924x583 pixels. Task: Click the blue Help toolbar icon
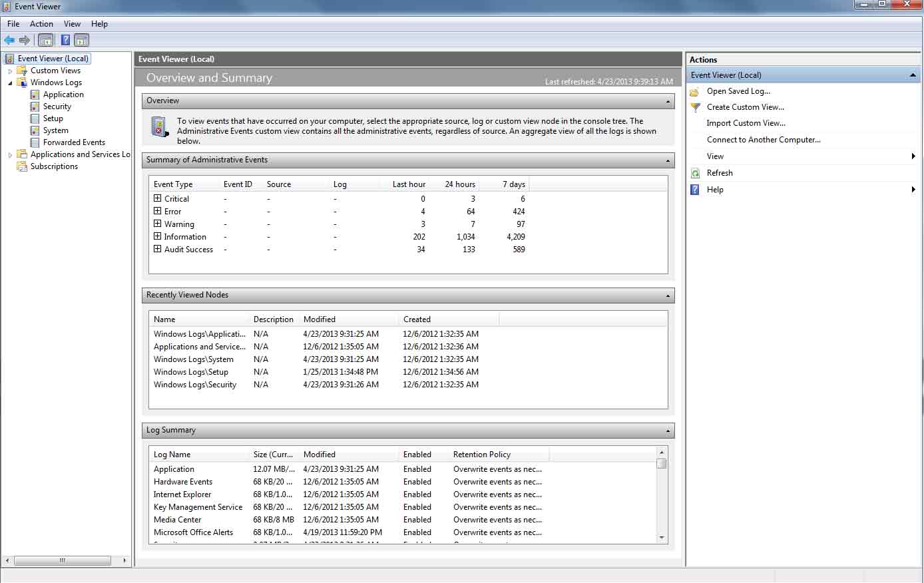point(66,40)
